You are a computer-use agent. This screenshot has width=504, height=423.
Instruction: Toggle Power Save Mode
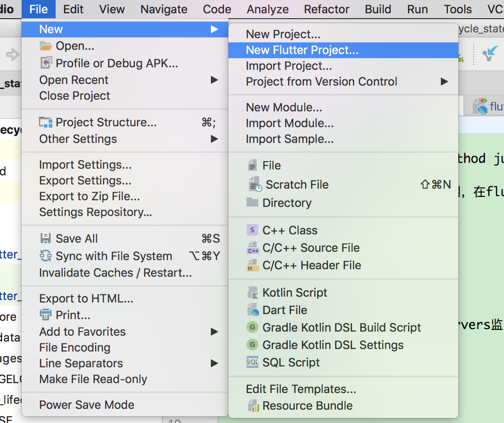[87, 405]
